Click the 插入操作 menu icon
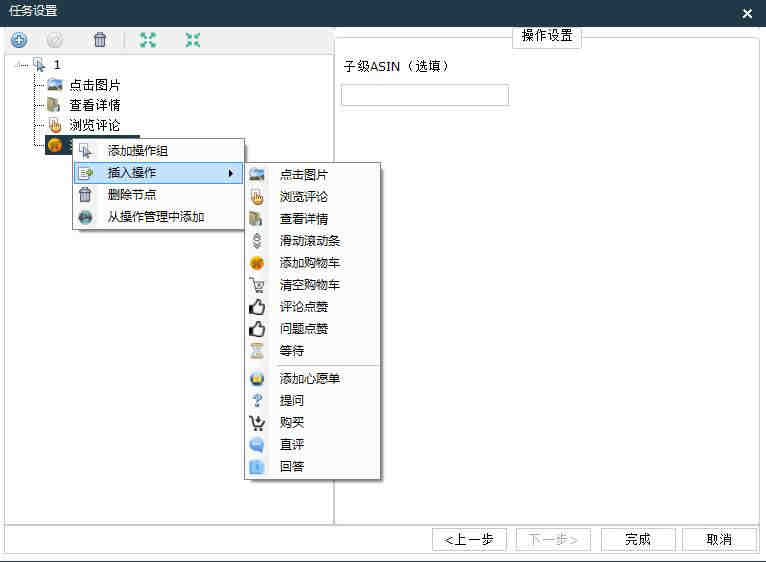766x562 pixels. [86, 173]
